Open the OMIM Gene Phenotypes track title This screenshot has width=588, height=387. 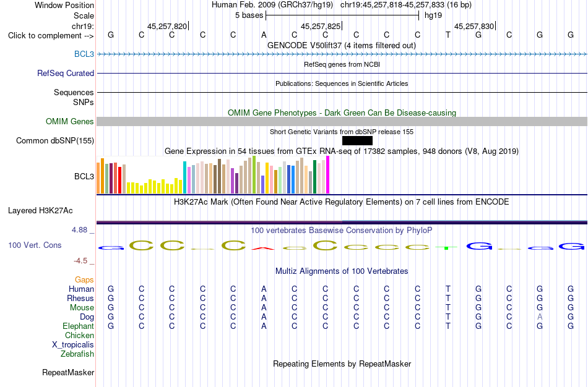342,113
